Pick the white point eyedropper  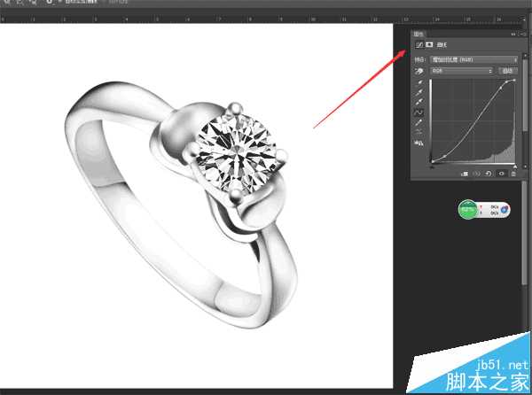tap(419, 101)
